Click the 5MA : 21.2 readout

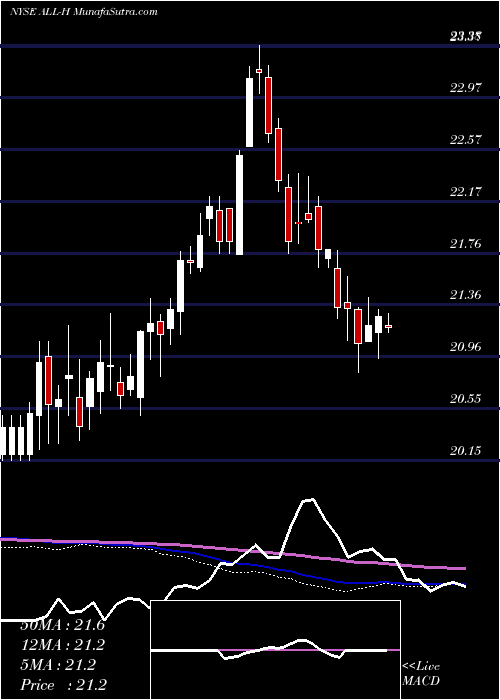point(58,665)
